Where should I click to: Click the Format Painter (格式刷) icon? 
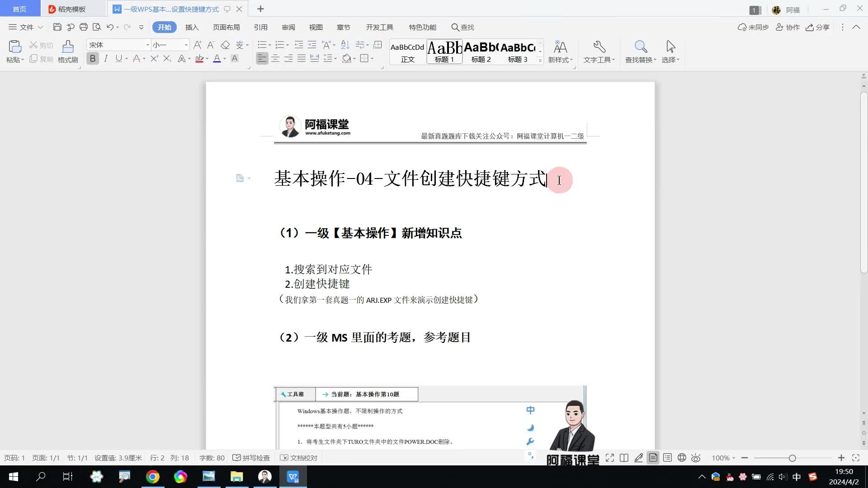(68, 47)
